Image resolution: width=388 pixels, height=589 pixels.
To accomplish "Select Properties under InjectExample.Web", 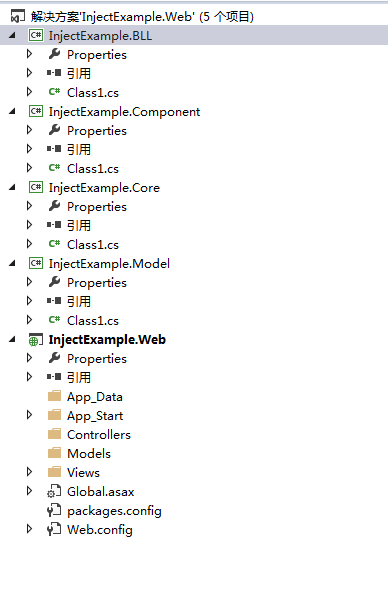I will (x=97, y=359).
